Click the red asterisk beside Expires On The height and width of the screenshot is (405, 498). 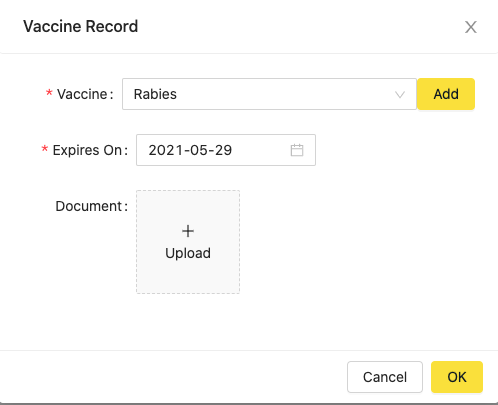coord(45,149)
